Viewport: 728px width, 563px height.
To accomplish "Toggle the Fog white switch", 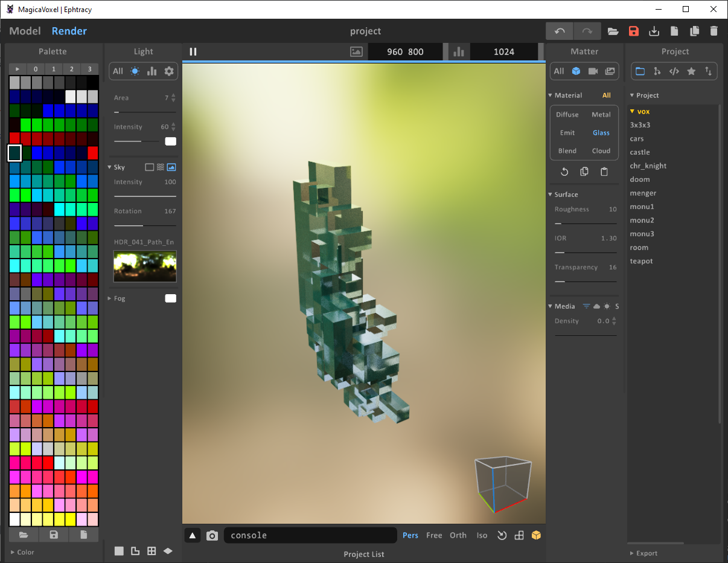I will pyautogui.click(x=170, y=298).
